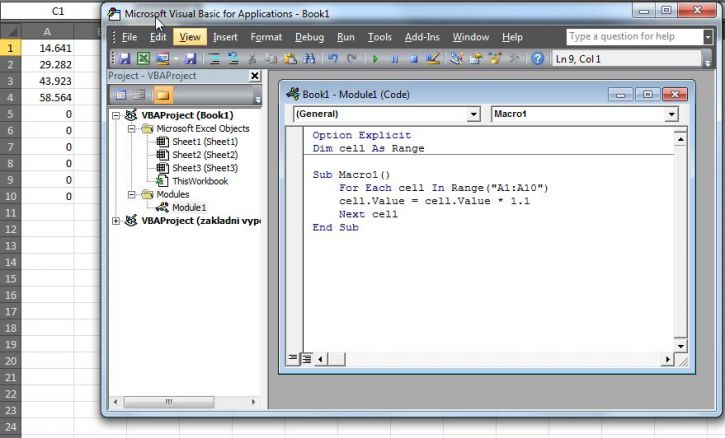Run the macro with the green play icon

tap(375, 59)
